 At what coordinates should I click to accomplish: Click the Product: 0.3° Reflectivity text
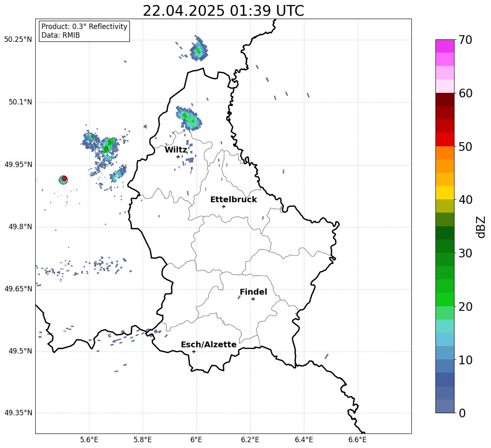[x=84, y=27]
